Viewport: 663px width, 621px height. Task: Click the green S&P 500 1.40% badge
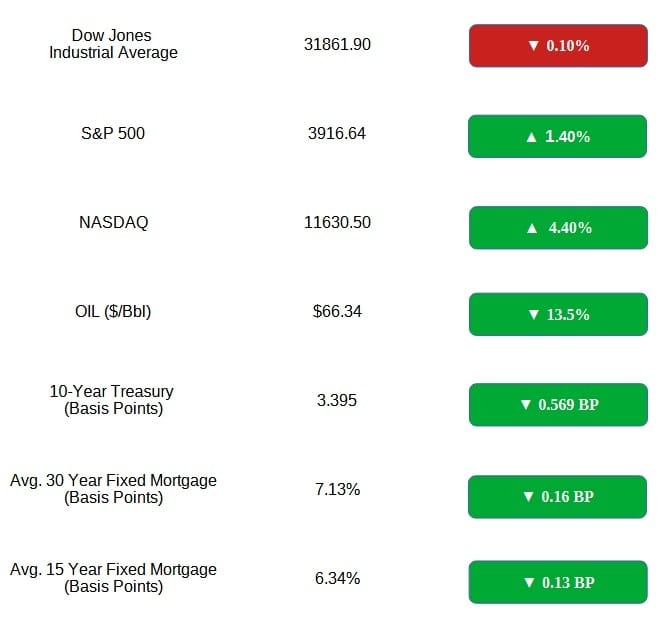pyautogui.click(x=557, y=136)
